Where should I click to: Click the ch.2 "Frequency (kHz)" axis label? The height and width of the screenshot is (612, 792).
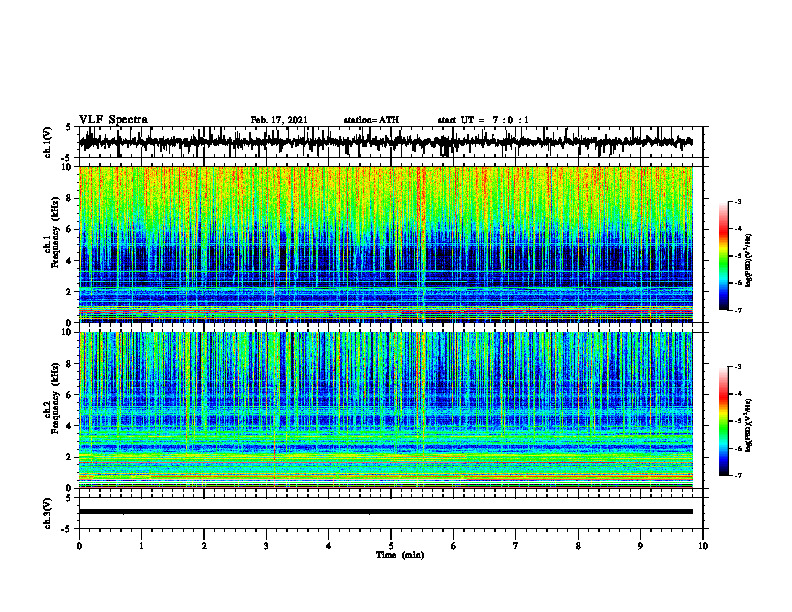coord(55,398)
